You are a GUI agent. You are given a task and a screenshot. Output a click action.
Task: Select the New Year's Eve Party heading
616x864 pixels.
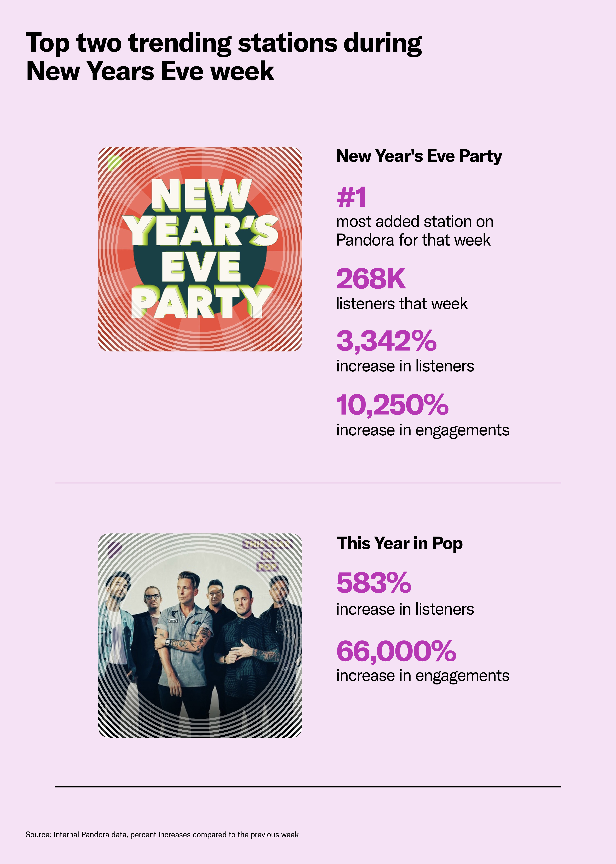[419, 156]
